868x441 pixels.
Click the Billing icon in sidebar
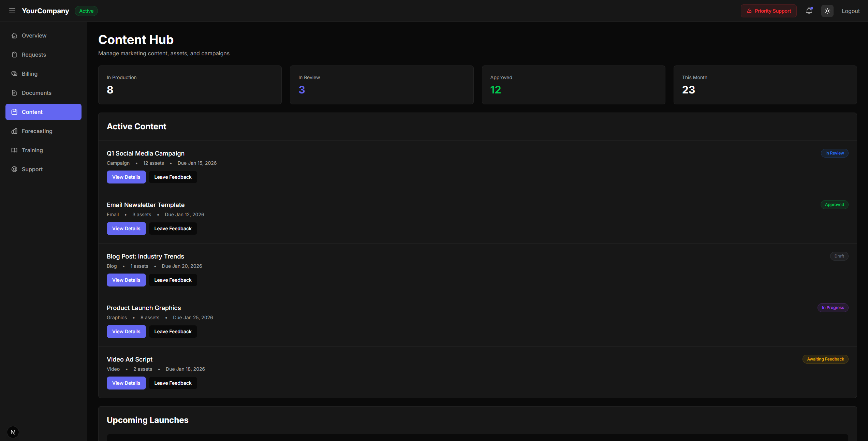pos(14,74)
